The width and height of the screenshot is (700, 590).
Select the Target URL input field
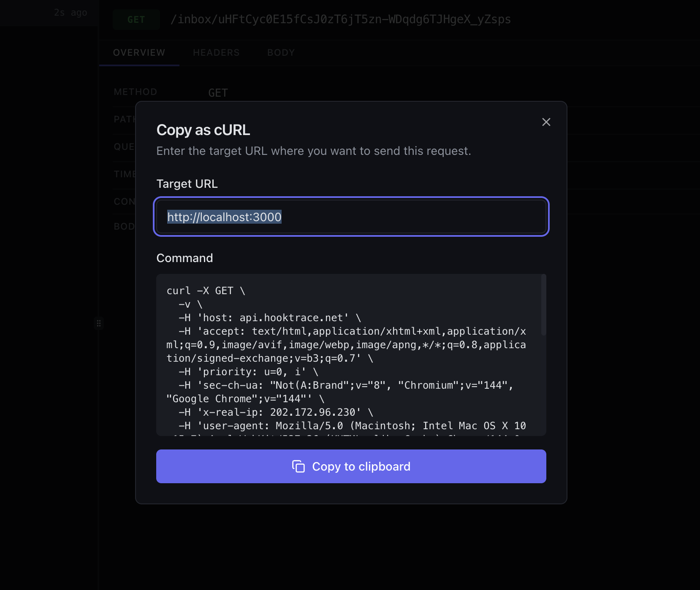tap(380, 217)
